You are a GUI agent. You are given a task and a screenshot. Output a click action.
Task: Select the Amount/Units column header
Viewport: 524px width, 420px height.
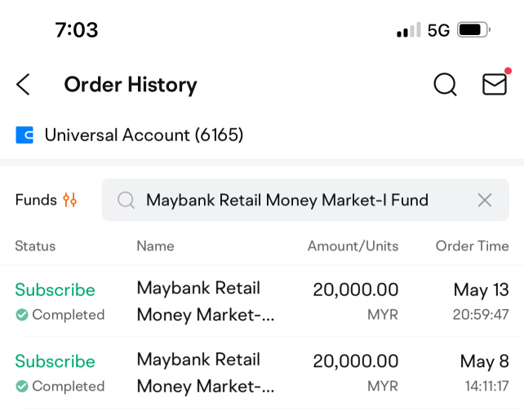click(353, 246)
